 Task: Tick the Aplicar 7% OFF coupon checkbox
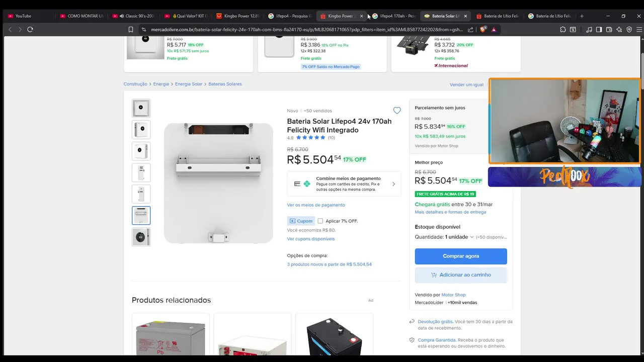pyautogui.click(x=320, y=221)
